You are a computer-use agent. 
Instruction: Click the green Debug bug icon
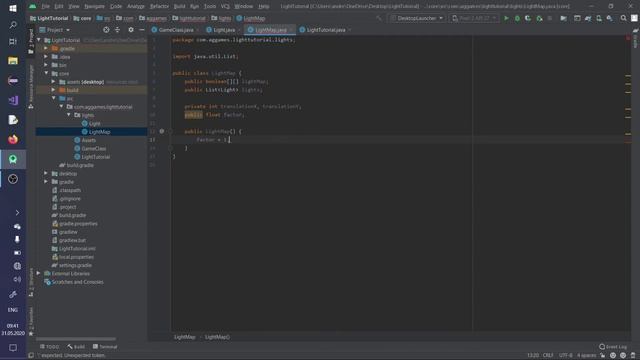pos(517,18)
